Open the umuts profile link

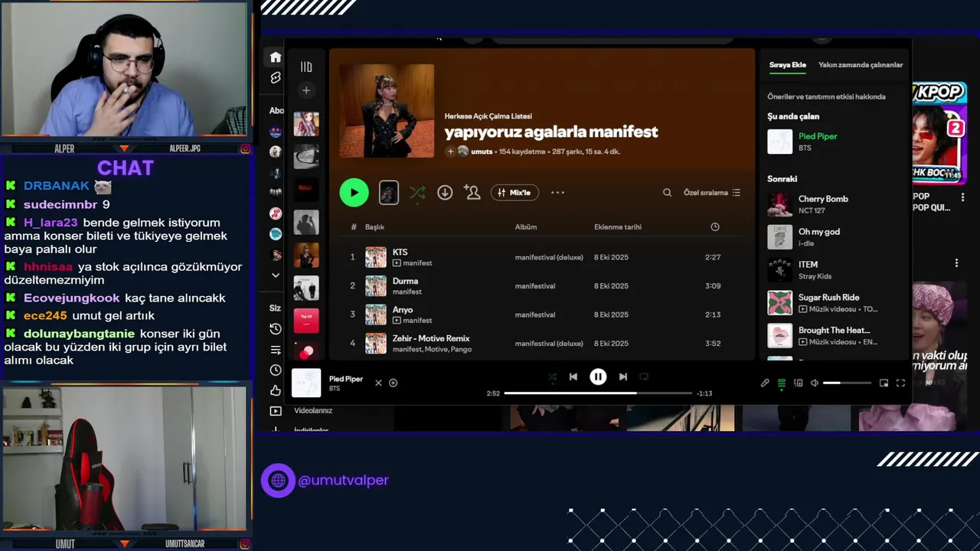click(x=482, y=152)
